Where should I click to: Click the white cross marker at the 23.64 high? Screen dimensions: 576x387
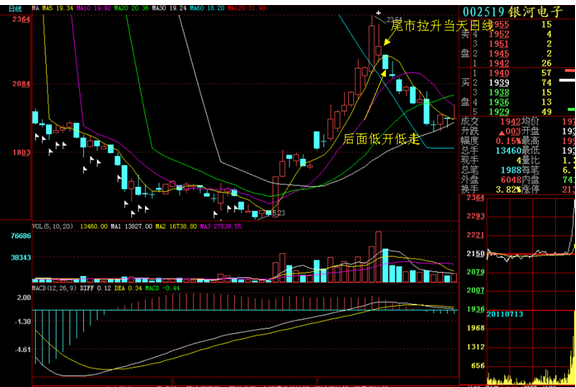(x=378, y=13)
